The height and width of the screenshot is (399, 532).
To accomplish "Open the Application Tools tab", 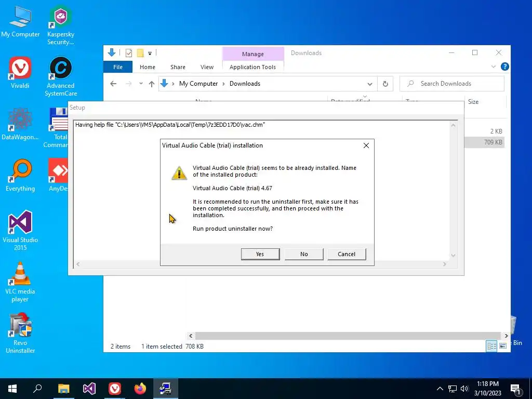I will coord(253,67).
